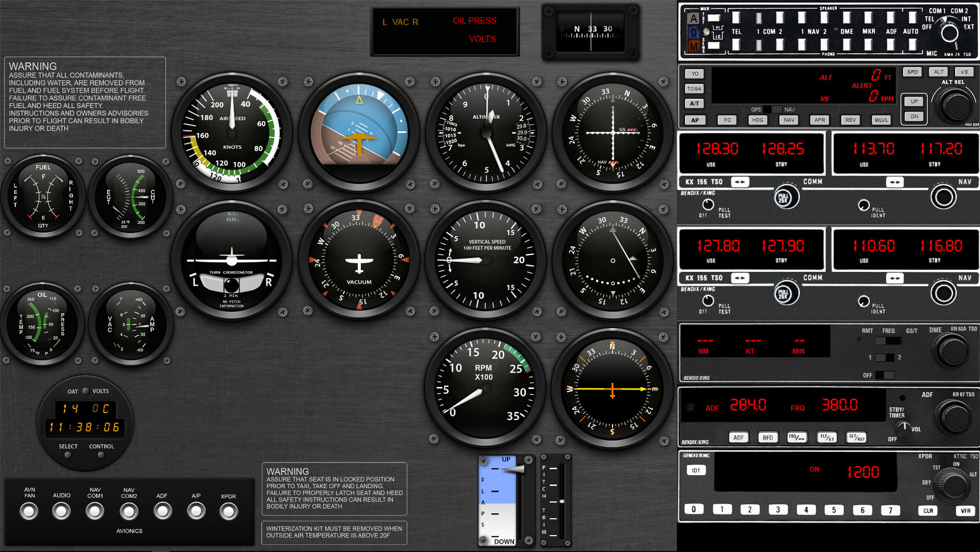Viewport: 980px width, 552px height.
Task: Click transponder digit key 7
Action: click(x=891, y=510)
